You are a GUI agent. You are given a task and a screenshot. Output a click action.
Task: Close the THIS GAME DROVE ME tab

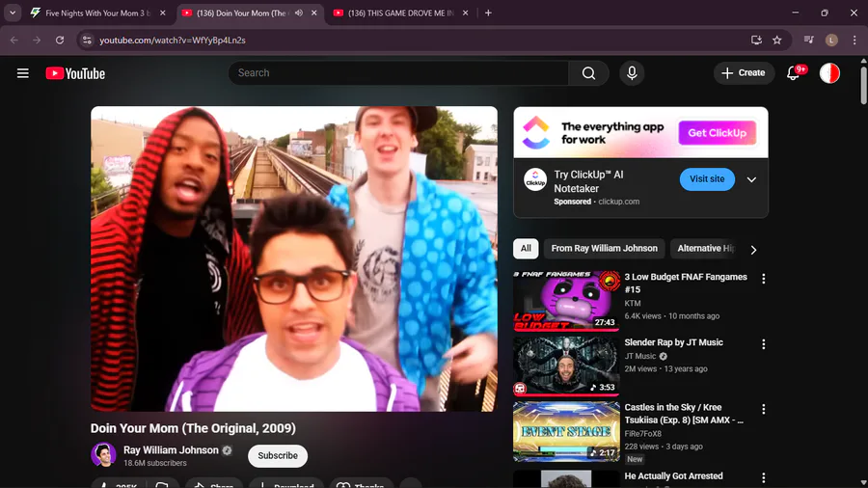tap(465, 13)
